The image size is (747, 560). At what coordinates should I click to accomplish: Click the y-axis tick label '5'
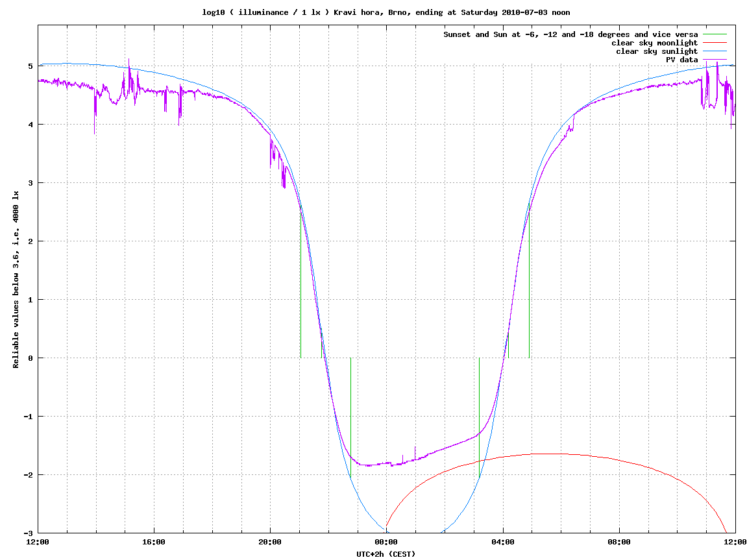point(31,66)
